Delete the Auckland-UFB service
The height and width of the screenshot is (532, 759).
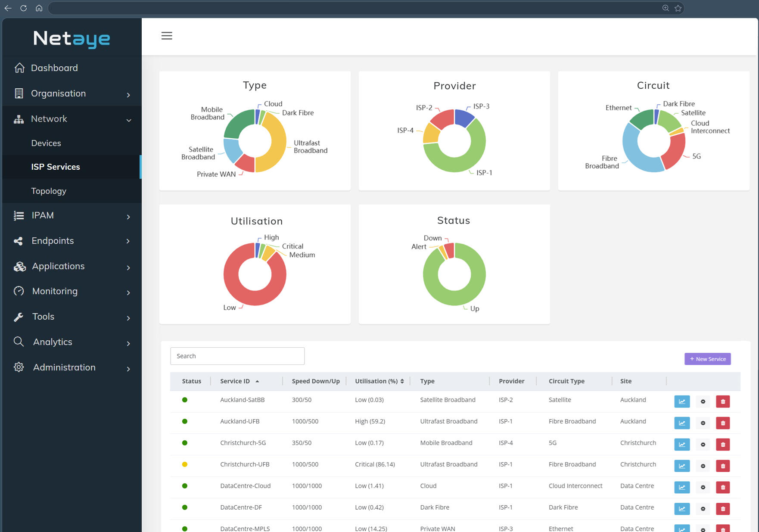pos(723,423)
